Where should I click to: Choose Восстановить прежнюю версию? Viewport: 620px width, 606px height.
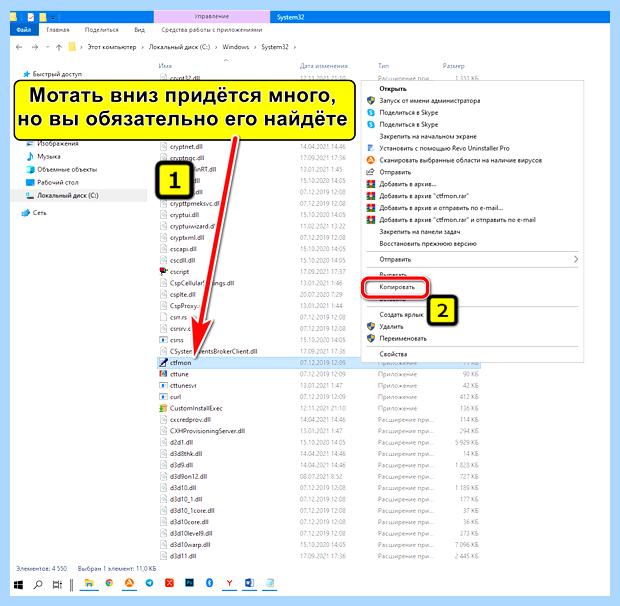pyautogui.click(x=428, y=244)
